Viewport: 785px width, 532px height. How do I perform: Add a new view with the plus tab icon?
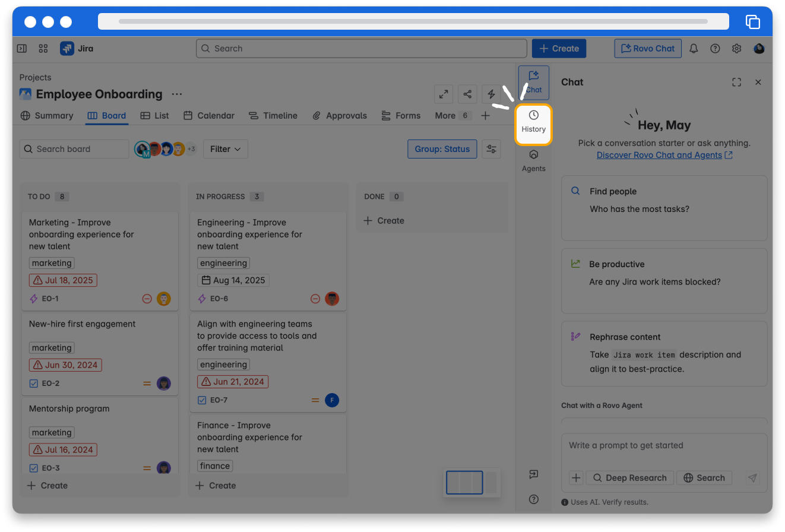coord(485,116)
